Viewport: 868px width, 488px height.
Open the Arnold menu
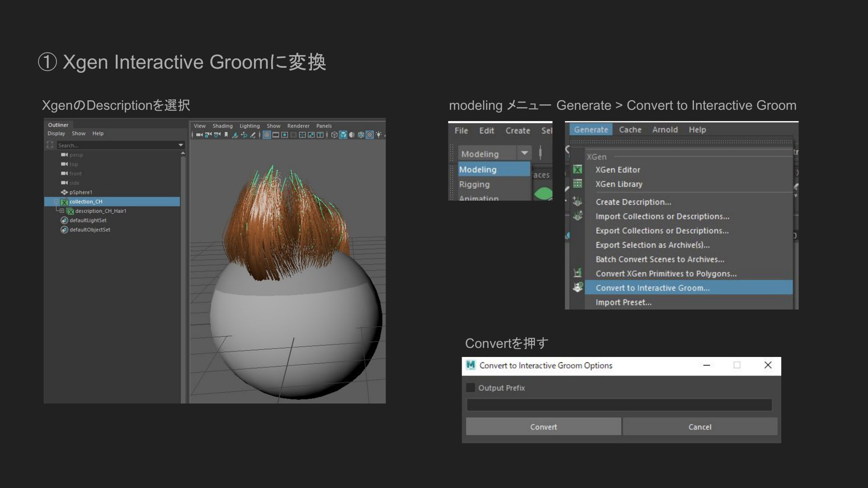665,130
